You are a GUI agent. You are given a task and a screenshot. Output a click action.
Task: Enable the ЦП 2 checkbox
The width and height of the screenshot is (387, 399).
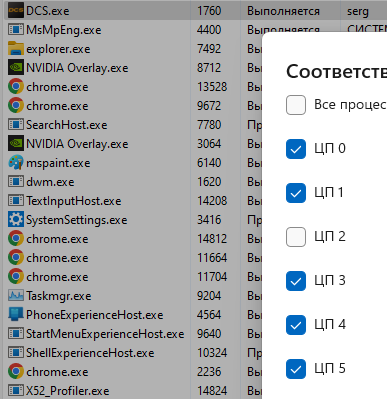[296, 237]
